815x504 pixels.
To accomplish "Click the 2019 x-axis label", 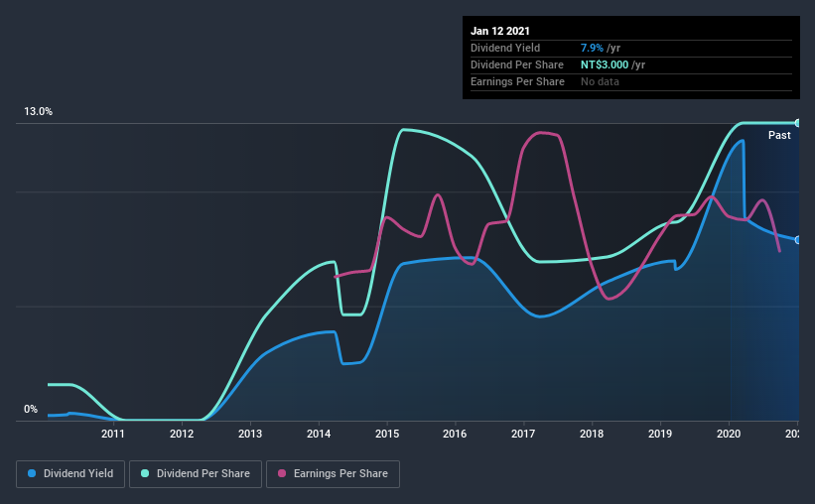I will point(660,434).
